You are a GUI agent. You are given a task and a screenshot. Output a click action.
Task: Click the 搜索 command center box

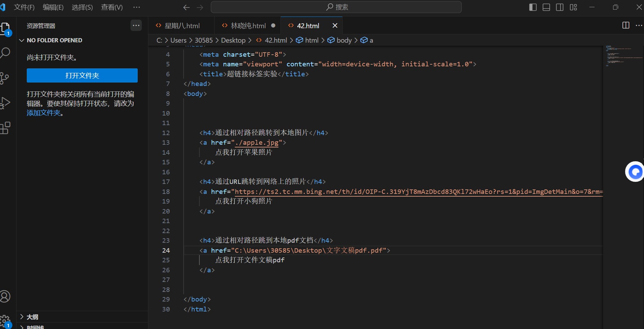336,7
